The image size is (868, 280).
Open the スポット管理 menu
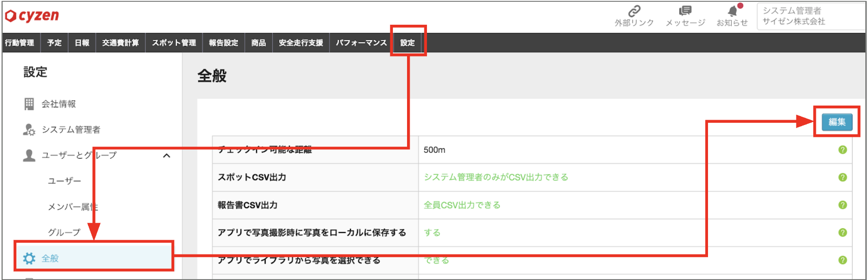tap(174, 43)
